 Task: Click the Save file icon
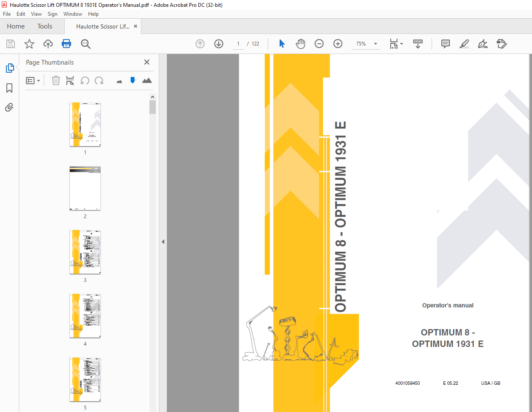pyautogui.click(x=11, y=44)
